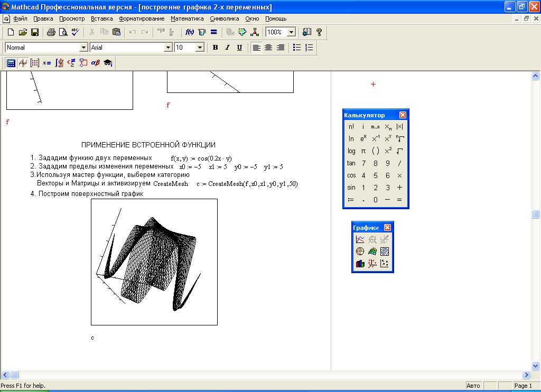This screenshot has width=541, height=392.
Task: Create a new worksheet with New icon
Action: coord(11,32)
